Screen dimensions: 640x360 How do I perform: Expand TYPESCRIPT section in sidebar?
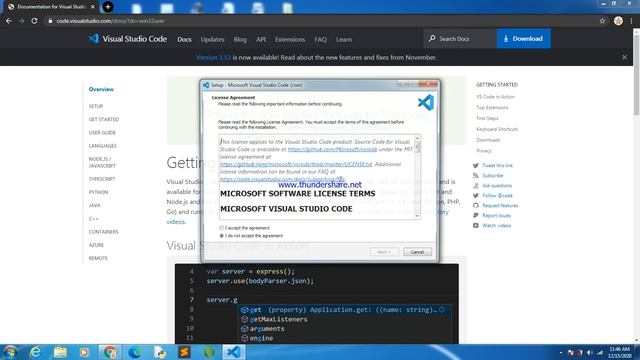pyautogui.click(x=102, y=179)
